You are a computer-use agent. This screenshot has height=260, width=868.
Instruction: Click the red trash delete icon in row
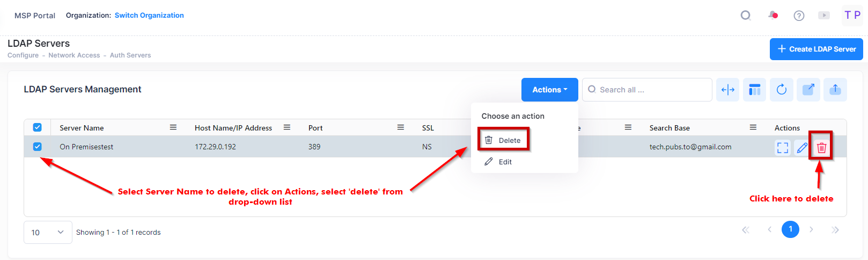tap(821, 148)
